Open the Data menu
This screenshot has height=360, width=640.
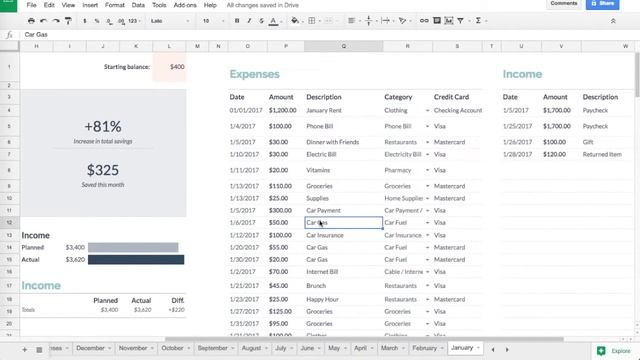tap(138, 5)
